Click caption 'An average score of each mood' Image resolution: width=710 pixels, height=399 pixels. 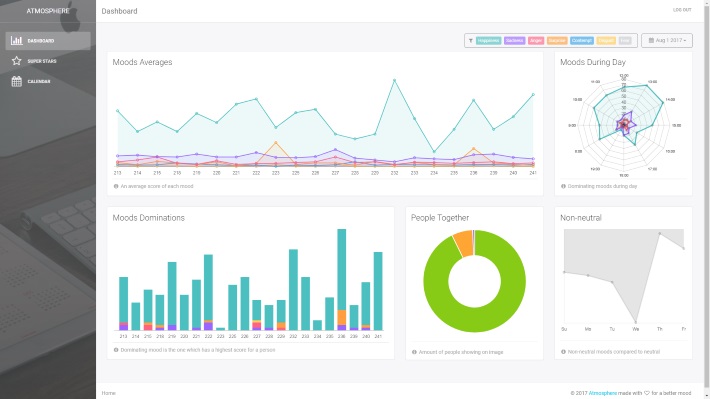point(157,186)
